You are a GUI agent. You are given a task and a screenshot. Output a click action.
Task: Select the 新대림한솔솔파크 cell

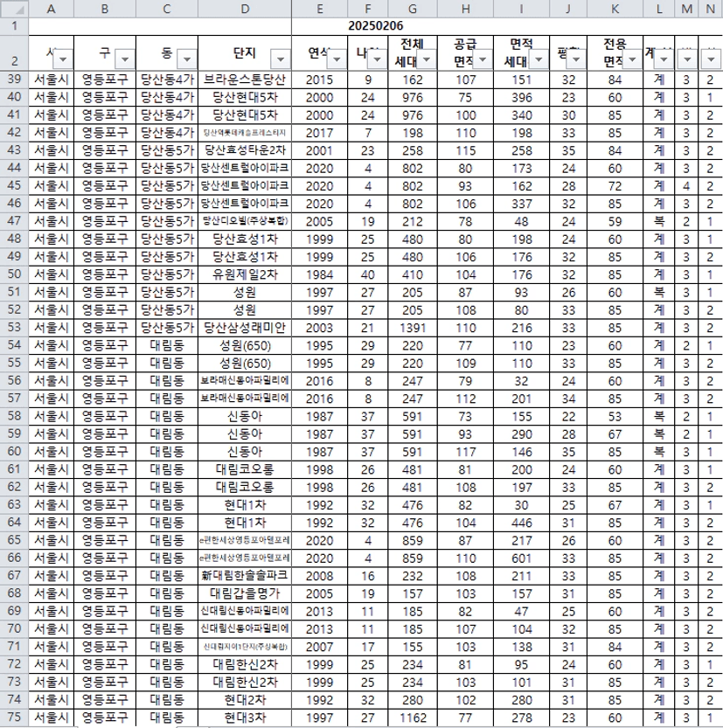coord(245,575)
